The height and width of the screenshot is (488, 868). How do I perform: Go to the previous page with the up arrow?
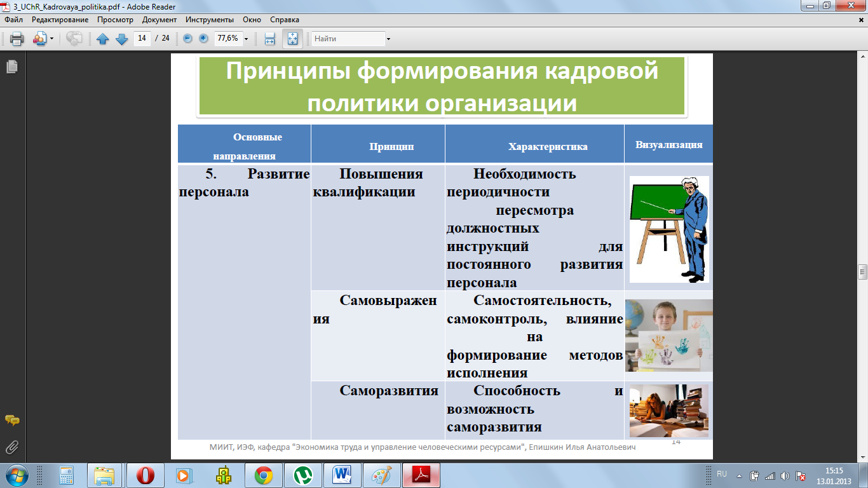click(103, 39)
